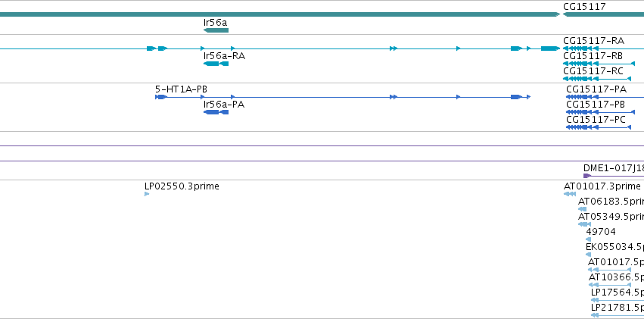This screenshot has height=319, width=644.
Task: Select the CG15117-PC protein label
Action: (596, 120)
